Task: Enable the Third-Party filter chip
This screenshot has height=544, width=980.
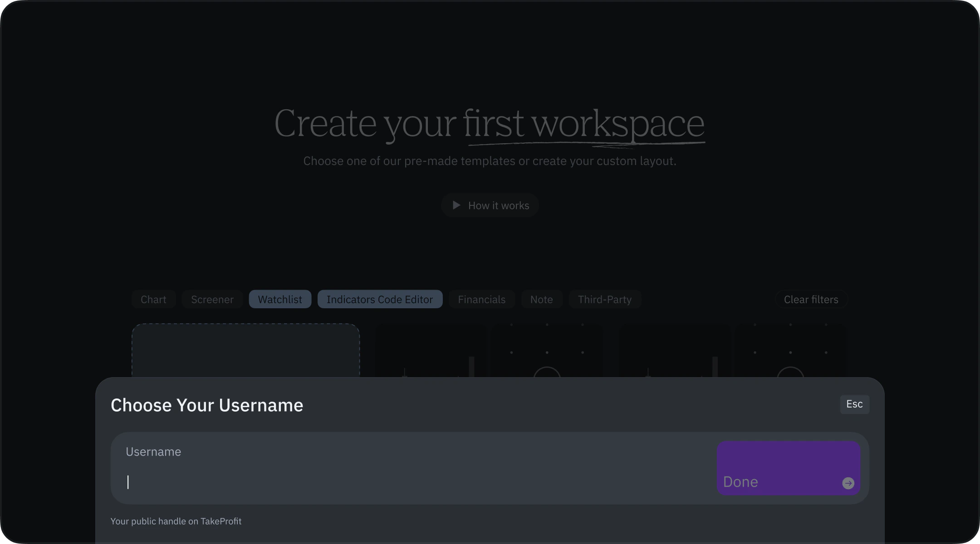Action: coord(604,299)
